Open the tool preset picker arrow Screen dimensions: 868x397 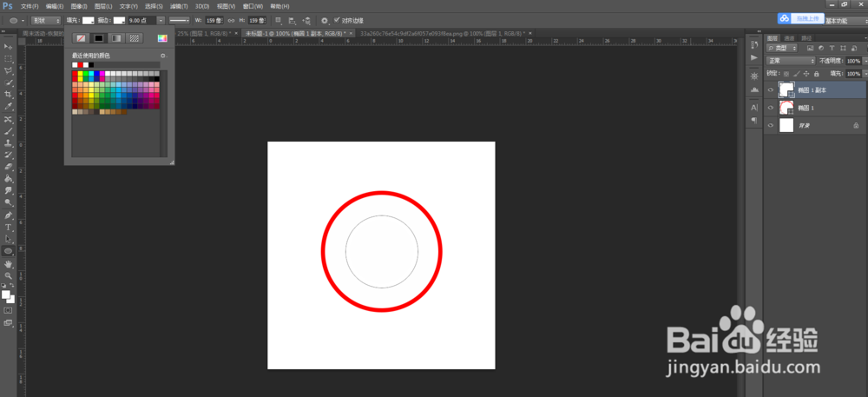23,21
